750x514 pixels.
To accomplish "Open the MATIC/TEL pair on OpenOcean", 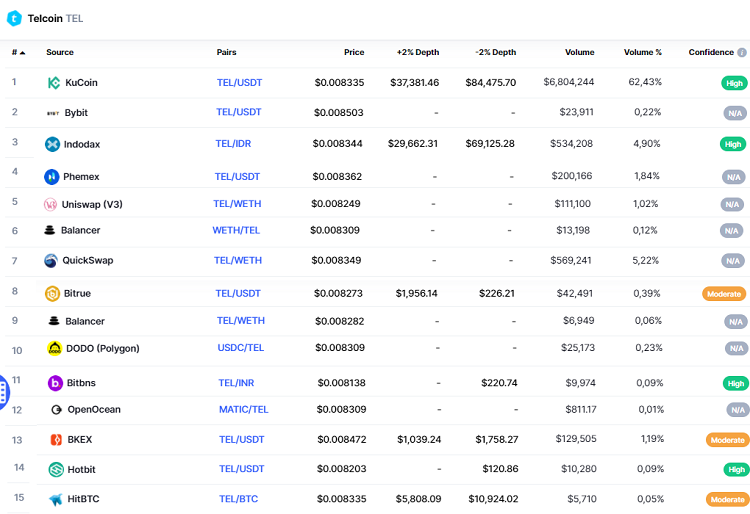I will point(243,410).
